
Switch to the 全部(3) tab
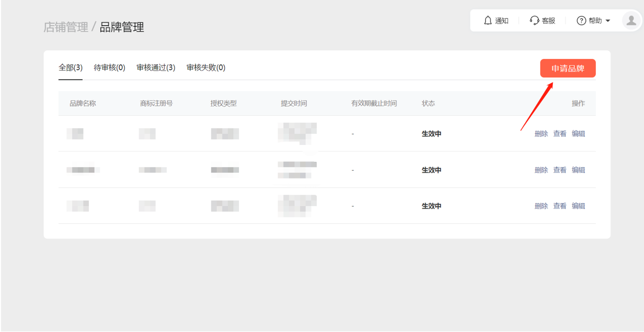[70, 67]
